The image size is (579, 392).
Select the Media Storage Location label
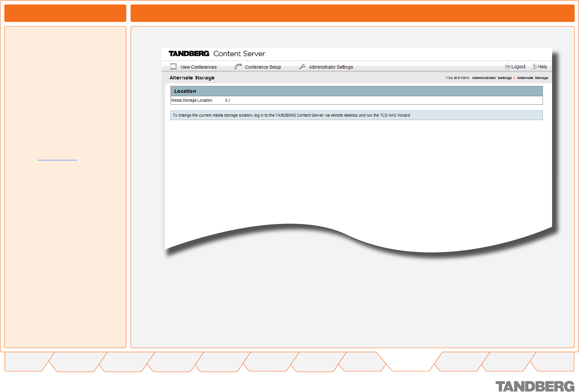coord(192,100)
